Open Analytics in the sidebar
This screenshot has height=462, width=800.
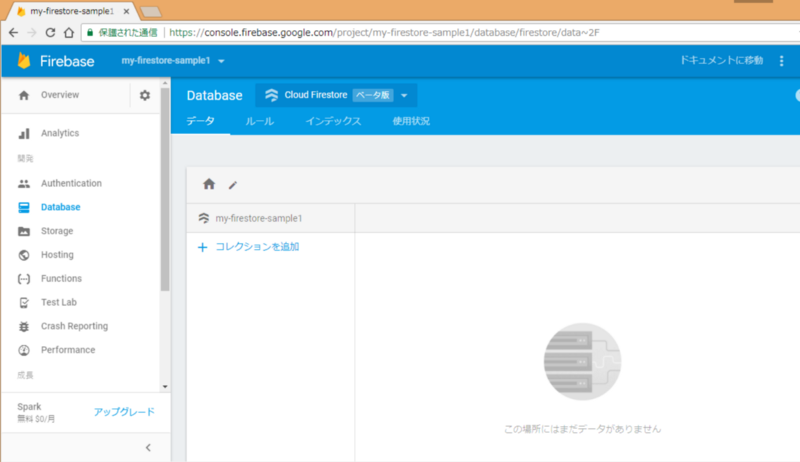click(60, 134)
